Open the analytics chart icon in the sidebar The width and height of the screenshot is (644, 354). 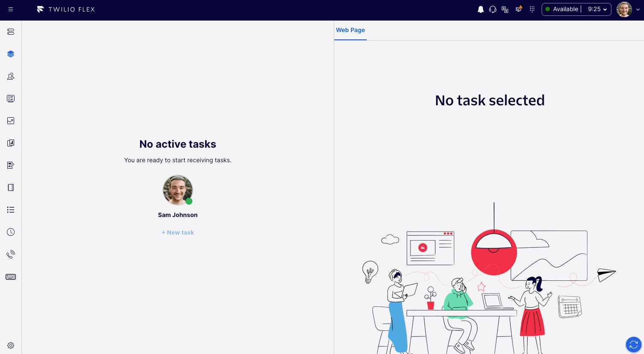tap(11, 121)
